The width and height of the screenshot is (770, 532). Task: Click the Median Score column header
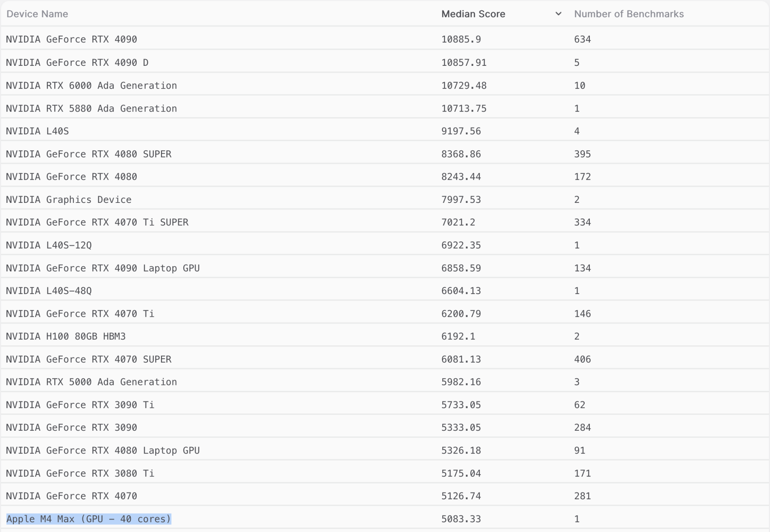[473, 14]
